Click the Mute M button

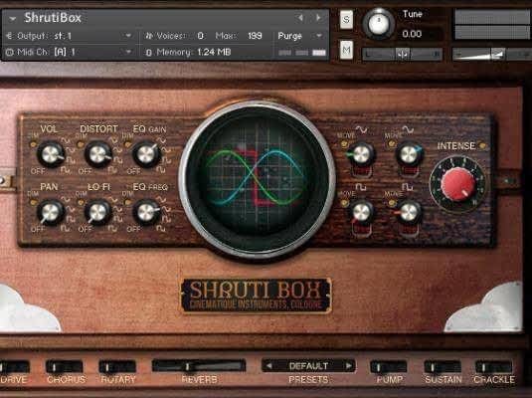(346, 50)
